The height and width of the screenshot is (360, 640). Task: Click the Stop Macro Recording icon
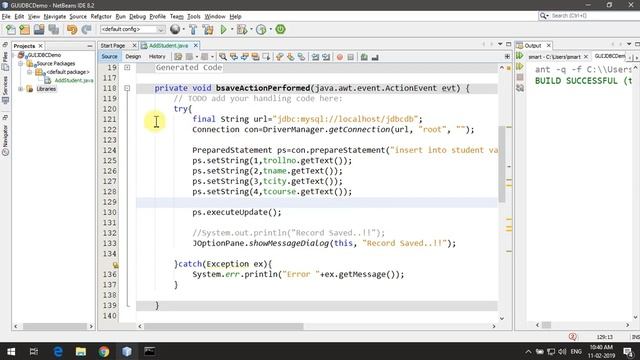pyautogui.click(x=351, y=57)
